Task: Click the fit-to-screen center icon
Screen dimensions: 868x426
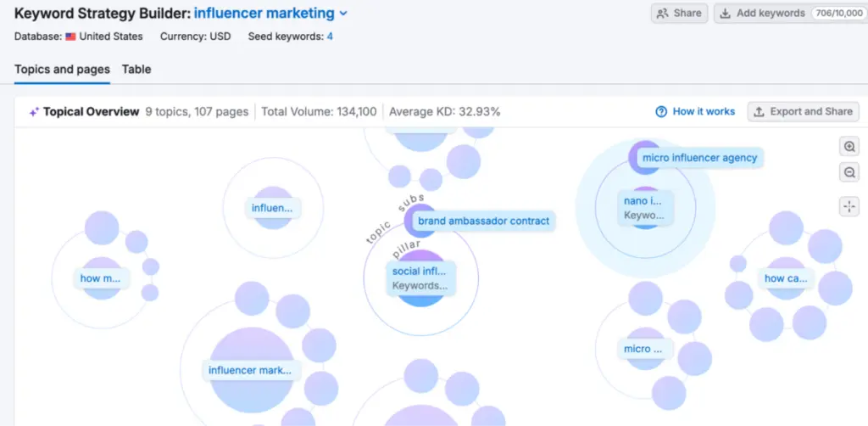Action: (849, 206)
